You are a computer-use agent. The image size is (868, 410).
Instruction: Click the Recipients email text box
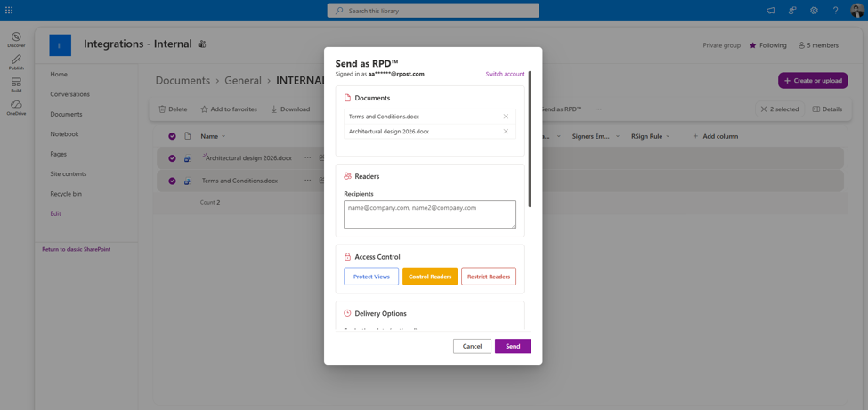430,214
